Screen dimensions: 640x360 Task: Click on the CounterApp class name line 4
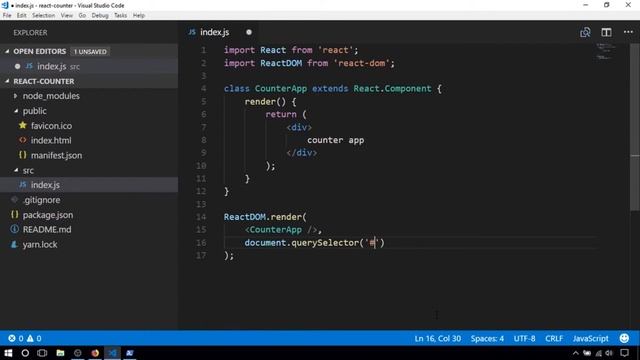click(x=281, y=89)
